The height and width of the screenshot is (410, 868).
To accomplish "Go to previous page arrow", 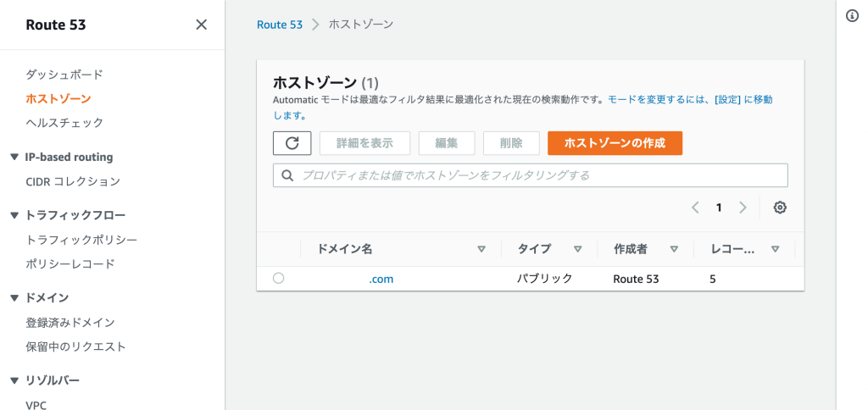I will coord(695,208).
